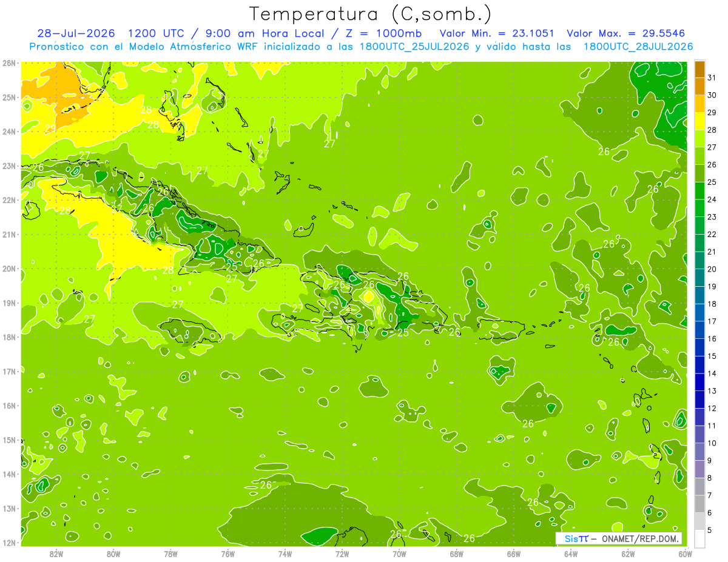Click the gray color bar segment between 6 and 7
The width and height of the screenshot is (728, 562).
point(700,504)
